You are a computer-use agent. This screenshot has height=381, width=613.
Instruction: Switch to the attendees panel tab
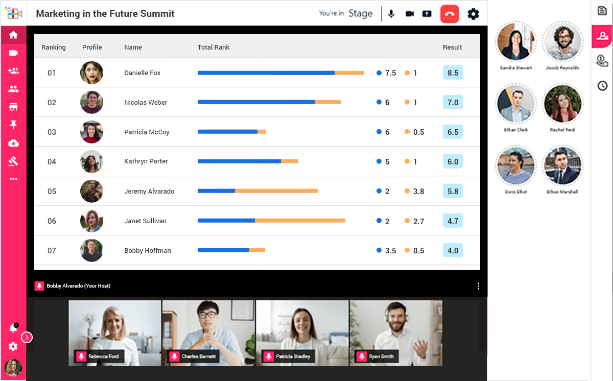coord(602,36)
